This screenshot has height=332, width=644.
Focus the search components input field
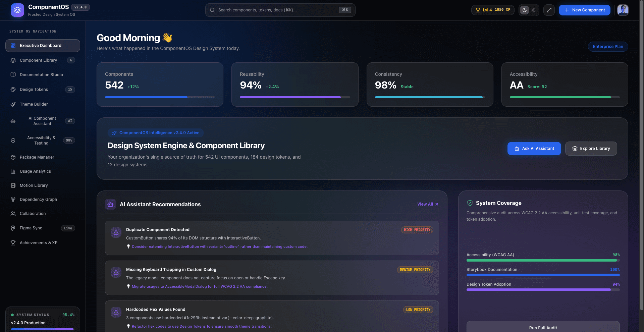tap(280, 10)
